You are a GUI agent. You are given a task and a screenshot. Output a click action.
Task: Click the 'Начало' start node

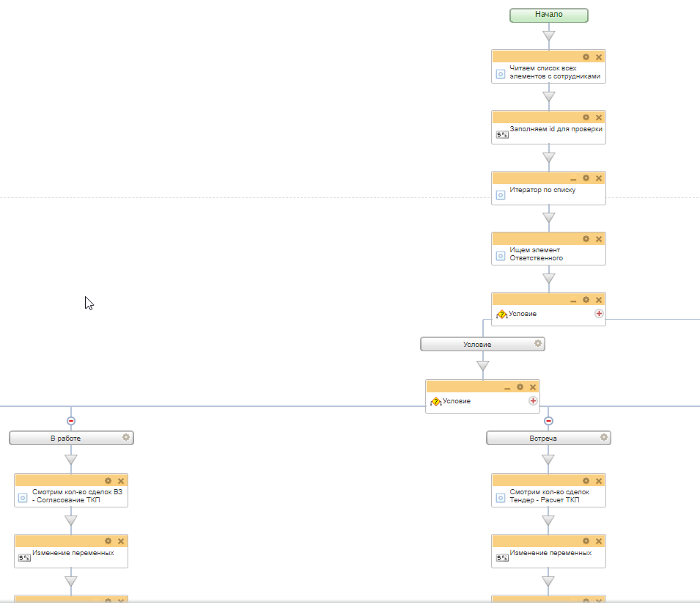coord(548,15)
